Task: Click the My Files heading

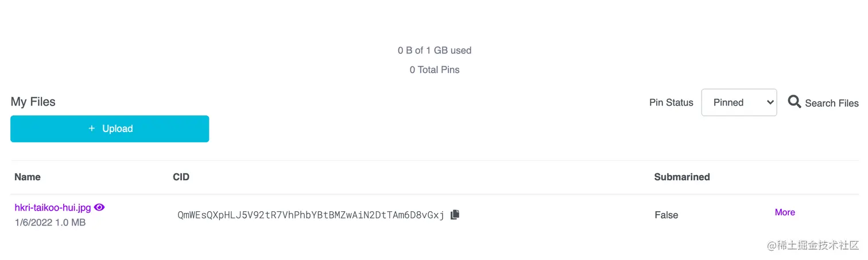Action: point(33,102)
